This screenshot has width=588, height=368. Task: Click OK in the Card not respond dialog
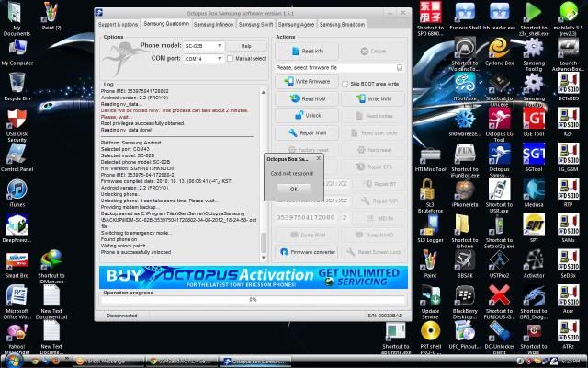tap(294, 189)
